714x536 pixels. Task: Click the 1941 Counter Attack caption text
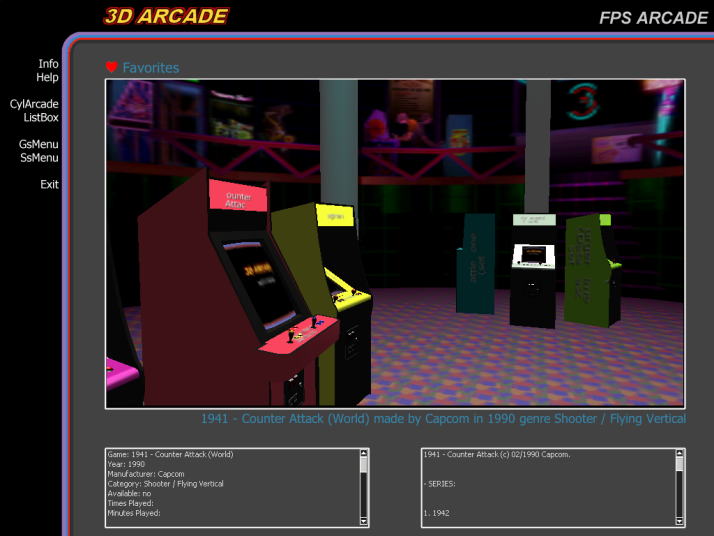(443, 419)
